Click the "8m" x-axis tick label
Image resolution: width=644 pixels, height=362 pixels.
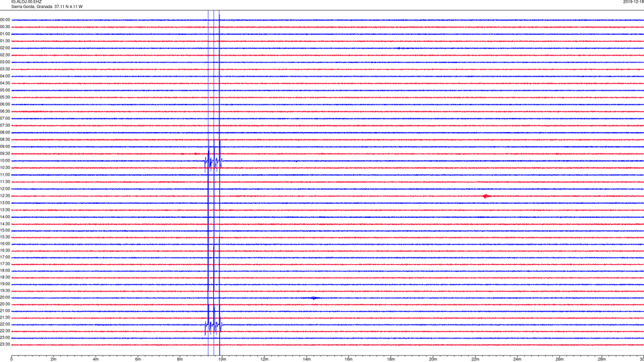coord(180,359)
